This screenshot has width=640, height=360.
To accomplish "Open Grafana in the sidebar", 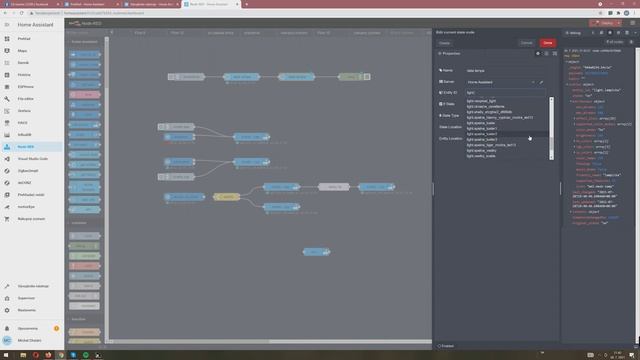I will point(31,111).
